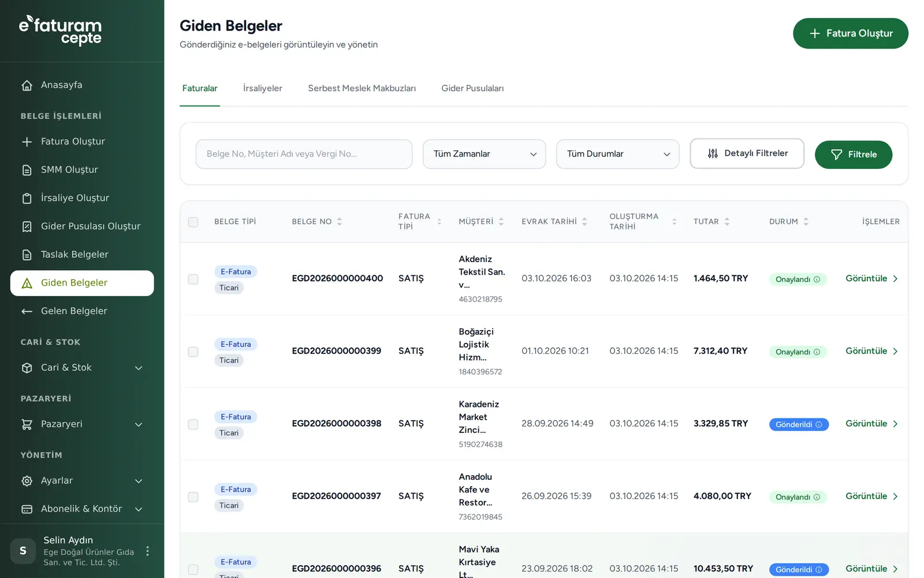This screenshot has width=924, height=578.
Task: Click the Gider Pusulası Oluştur icon
Action: coord(27,227)
